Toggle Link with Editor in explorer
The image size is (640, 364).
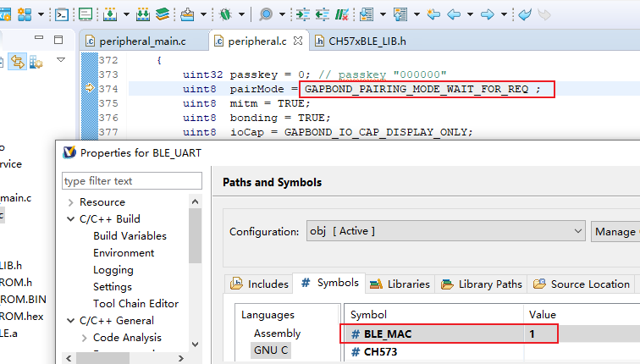[17, 61]
